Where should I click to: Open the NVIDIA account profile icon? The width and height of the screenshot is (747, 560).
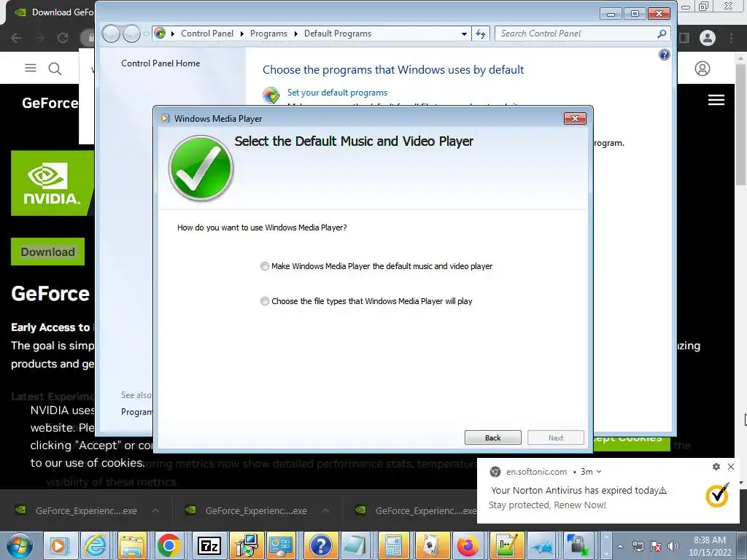(x=703, y=69)
